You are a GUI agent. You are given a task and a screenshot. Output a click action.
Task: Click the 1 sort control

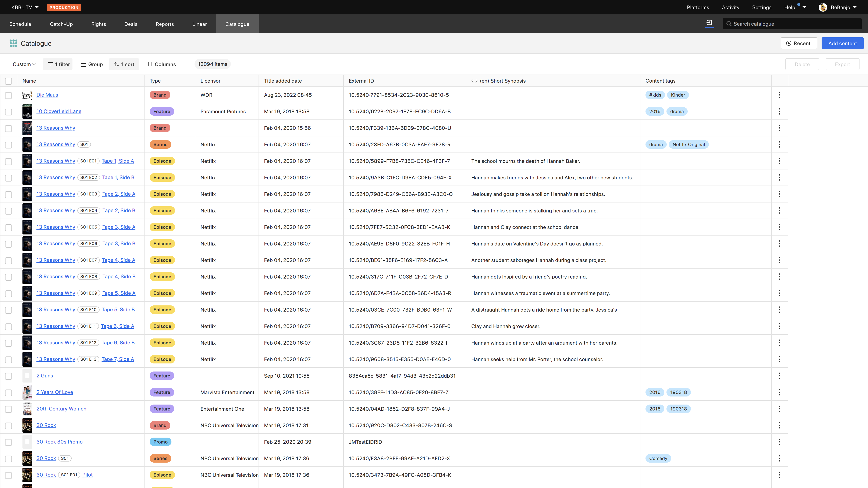click(x=124, y=64)
